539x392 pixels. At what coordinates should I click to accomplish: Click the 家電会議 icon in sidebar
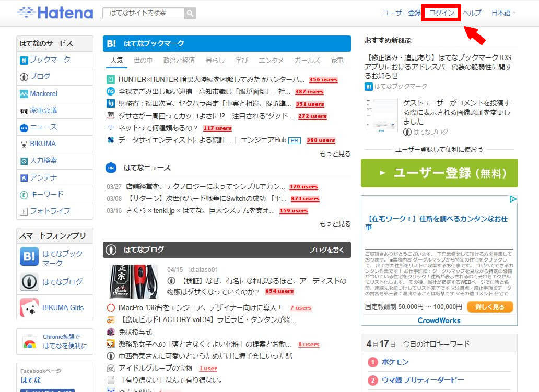coord(24,111)
